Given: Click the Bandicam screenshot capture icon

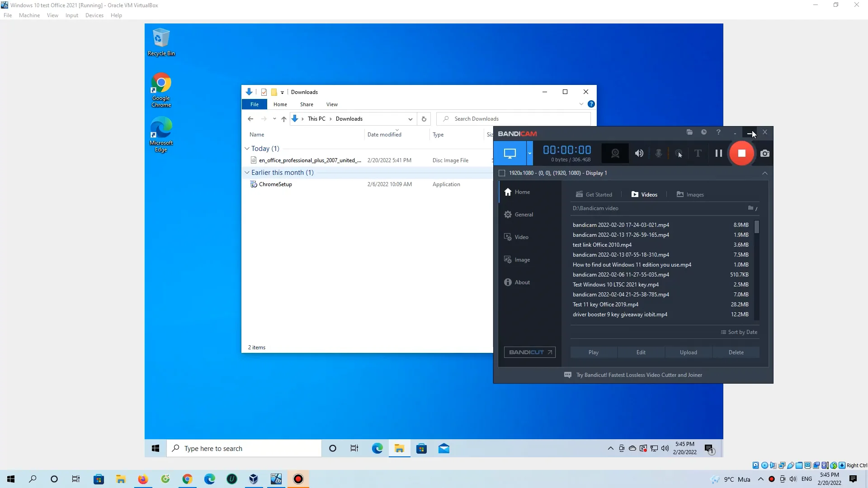Looking at the screenshot, I should pyautogui.click(x=765, y=153).
